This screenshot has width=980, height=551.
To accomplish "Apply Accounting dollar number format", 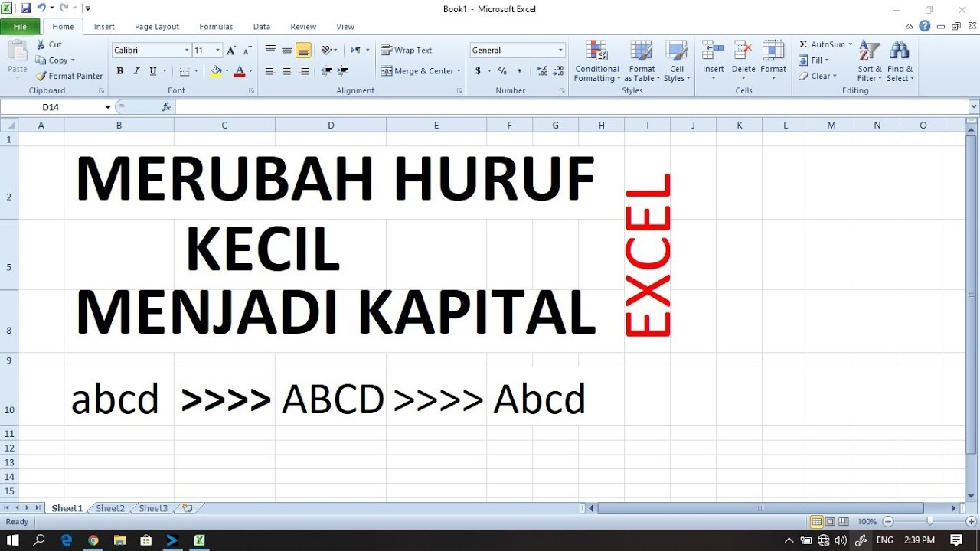I will (479, 71).
